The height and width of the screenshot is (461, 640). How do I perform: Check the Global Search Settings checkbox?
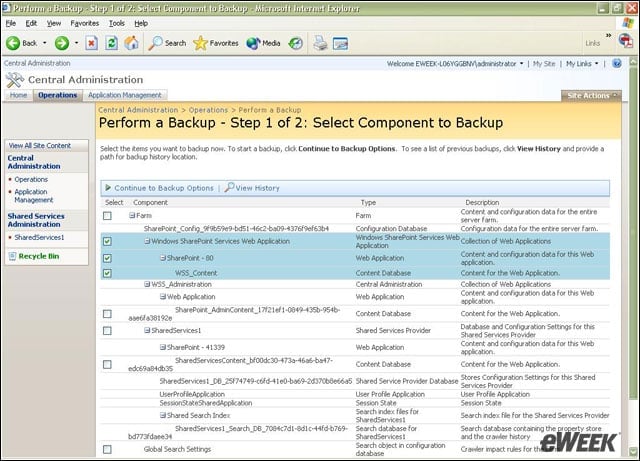107,449
